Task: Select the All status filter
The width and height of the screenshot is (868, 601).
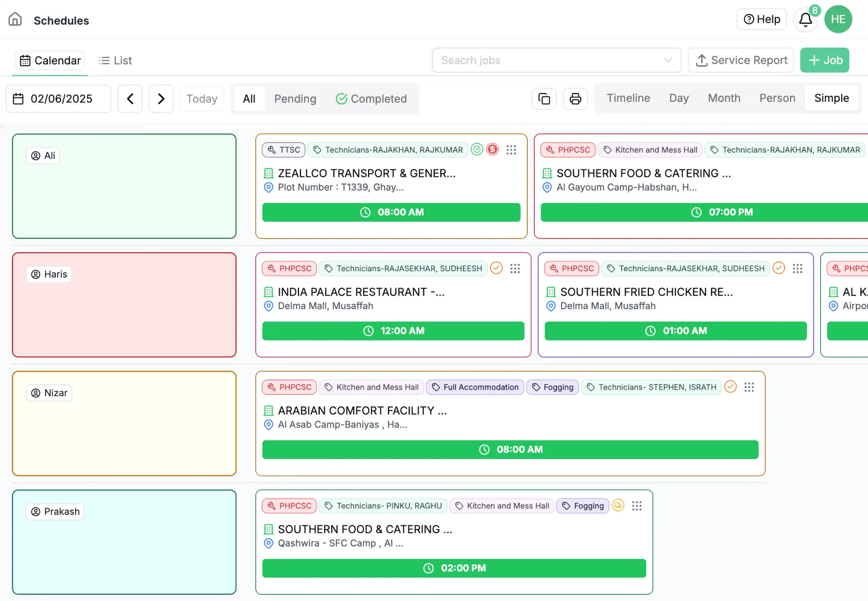Action: pos(249,99)
